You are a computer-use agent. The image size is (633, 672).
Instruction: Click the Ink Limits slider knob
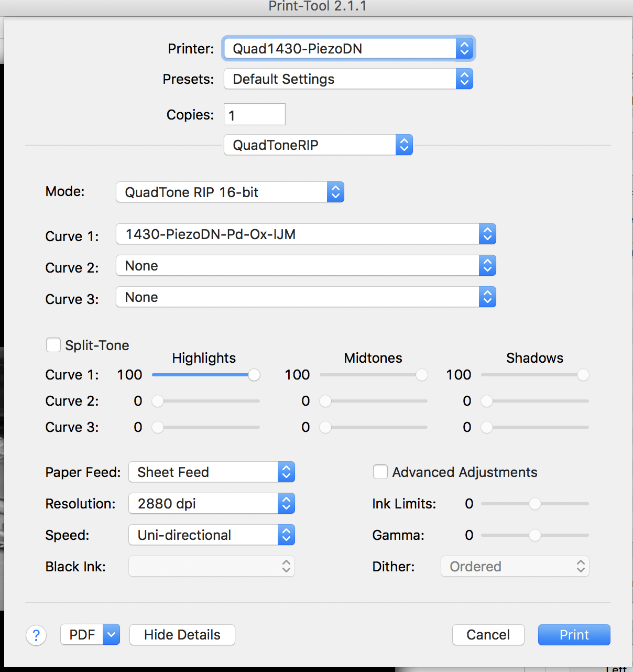534,504
